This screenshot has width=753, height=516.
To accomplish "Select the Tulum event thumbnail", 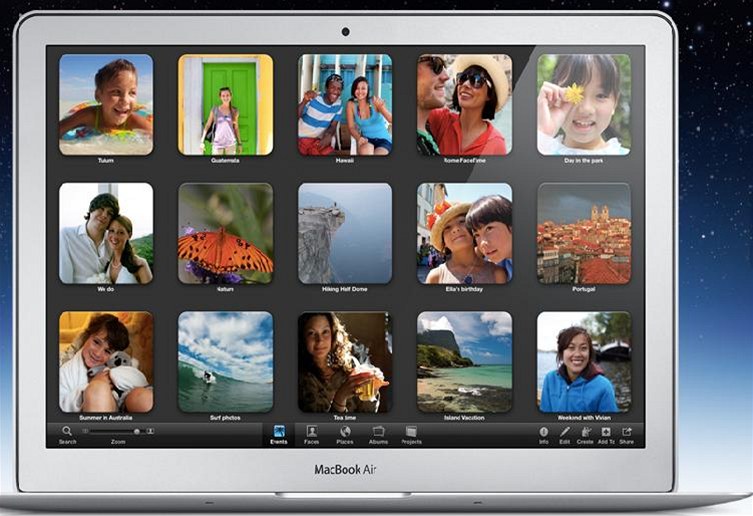I will pos(106,104).
